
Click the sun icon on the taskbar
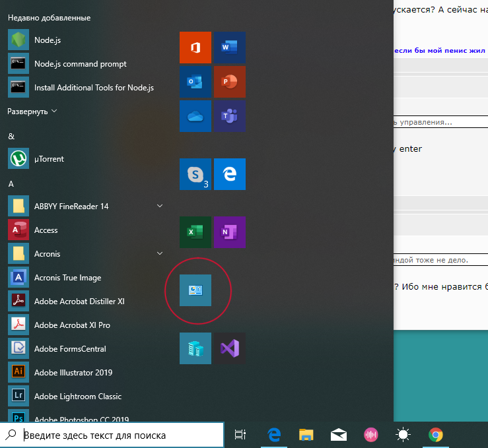[403, 435]
